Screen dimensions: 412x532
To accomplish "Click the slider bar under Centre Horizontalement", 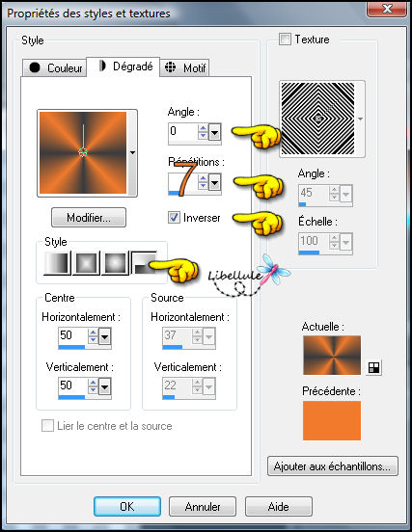I will pyautogui.click(x=85, y=347).
